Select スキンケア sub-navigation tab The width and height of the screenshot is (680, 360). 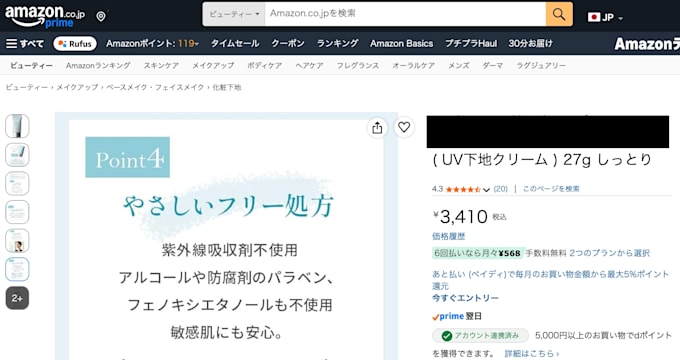click(x=161, y=65)
